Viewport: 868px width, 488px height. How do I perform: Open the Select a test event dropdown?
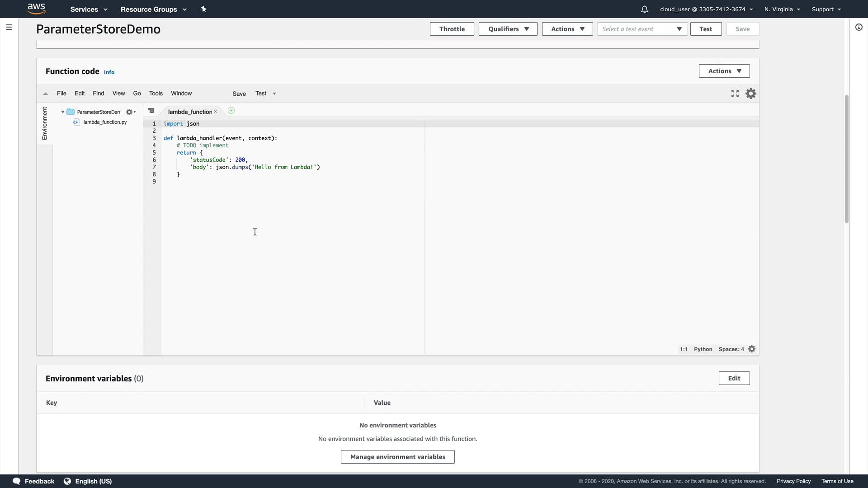point(642,29)
